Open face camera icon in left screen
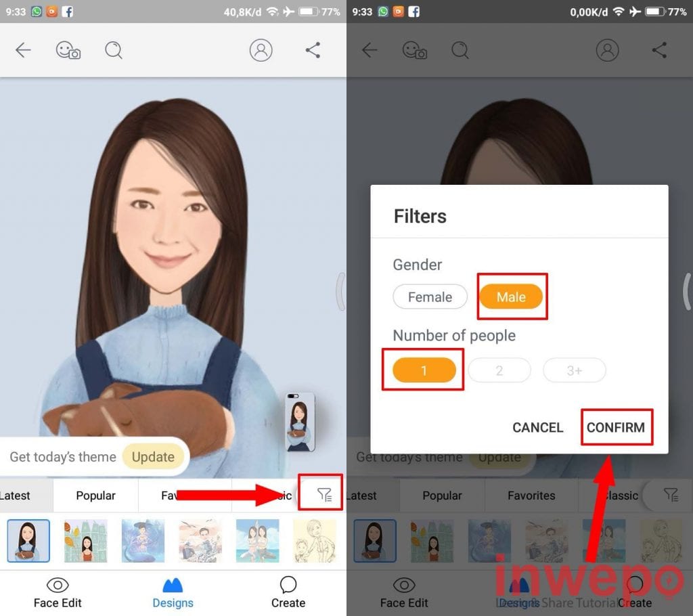 (x=68, y=50)
